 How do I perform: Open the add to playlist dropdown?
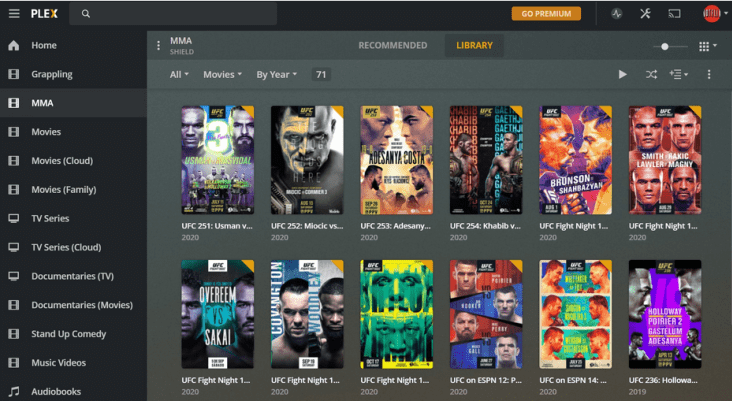click(x=678, y=74)
